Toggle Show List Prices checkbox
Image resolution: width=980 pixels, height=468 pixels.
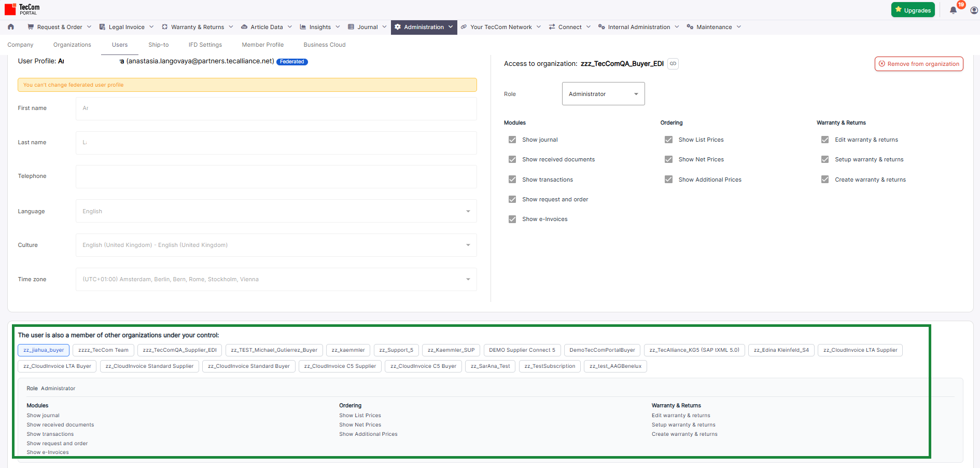pyautogui.click(x=669, y=140)
